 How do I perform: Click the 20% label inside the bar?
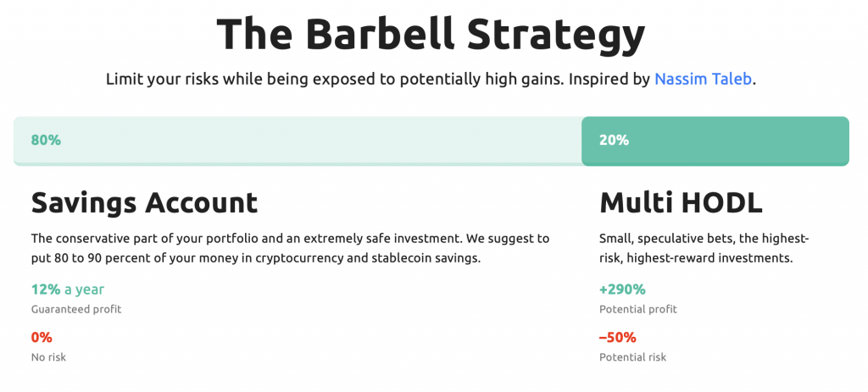point(614,141)
